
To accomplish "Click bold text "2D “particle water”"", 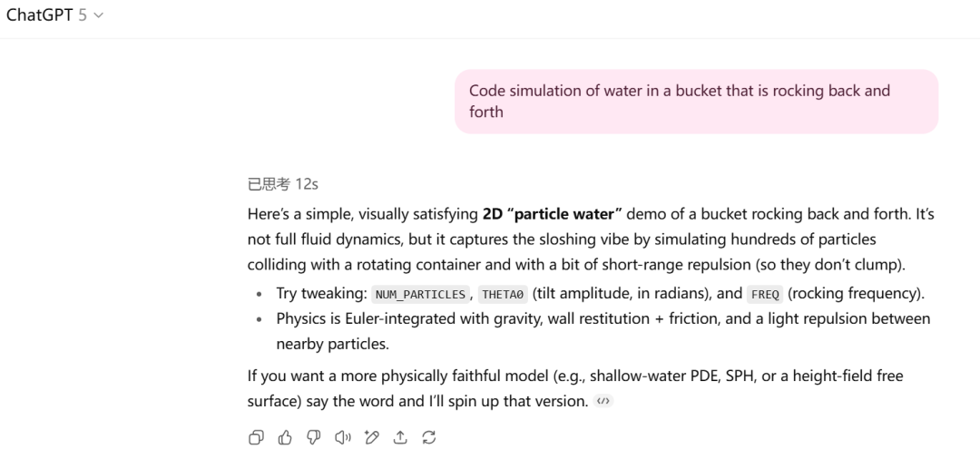I will pyautogui.click(x=552, y=215).
